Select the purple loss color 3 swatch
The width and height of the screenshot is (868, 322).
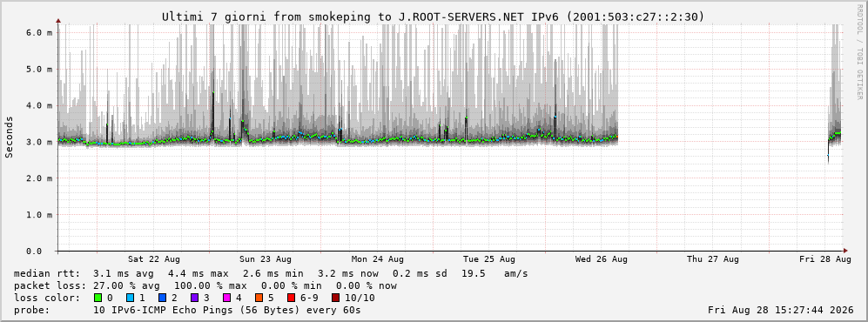[195, 298]
